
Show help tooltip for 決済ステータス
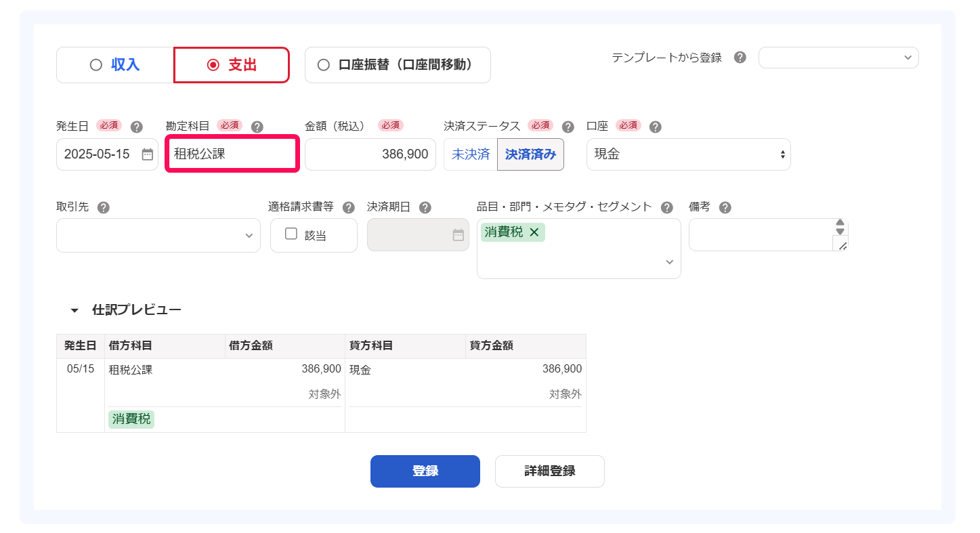coord(568,127)
